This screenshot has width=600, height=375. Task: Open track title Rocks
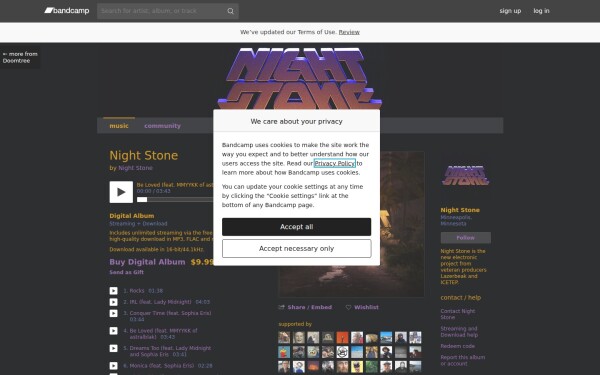click(x=137, y=291)
